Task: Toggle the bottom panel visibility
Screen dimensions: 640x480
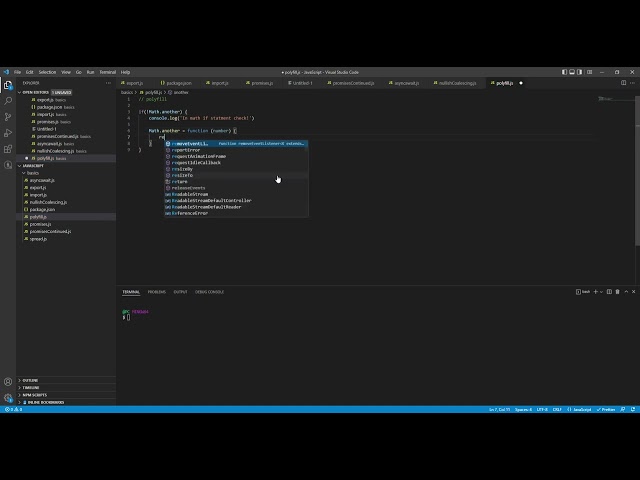Action: pos(572,72)
